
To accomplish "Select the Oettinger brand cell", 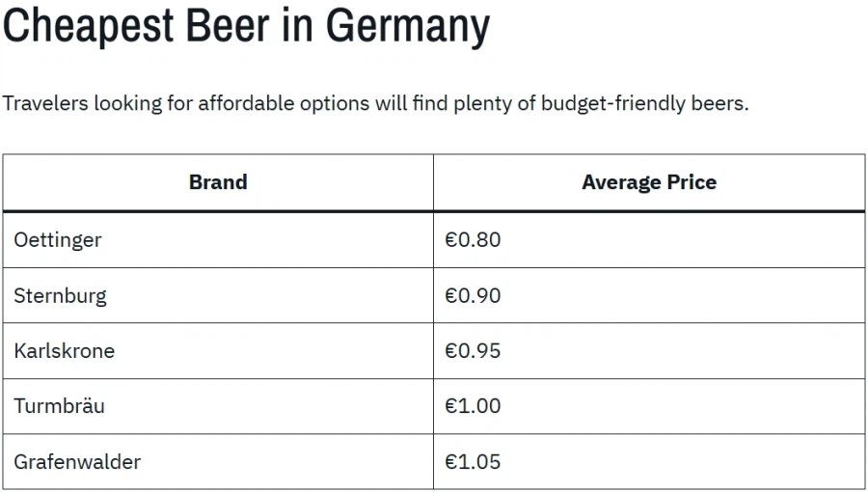I will [x=218, y=240].
